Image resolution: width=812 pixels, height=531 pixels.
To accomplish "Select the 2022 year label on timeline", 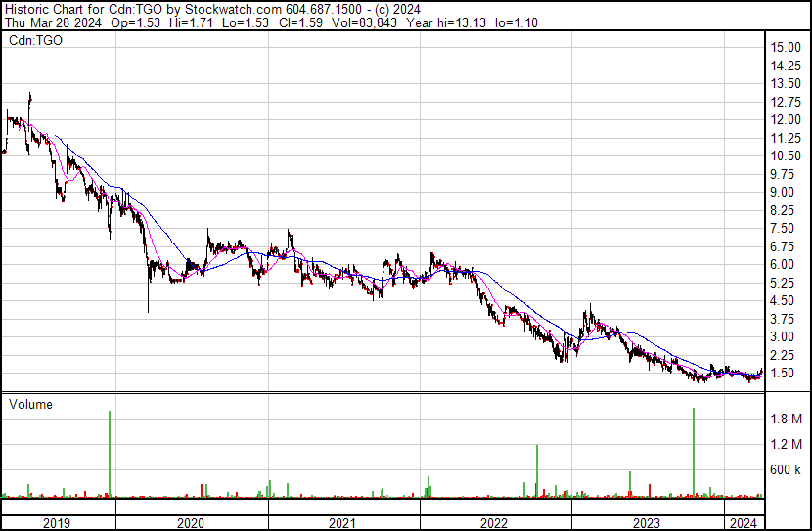I will [494, 522].
